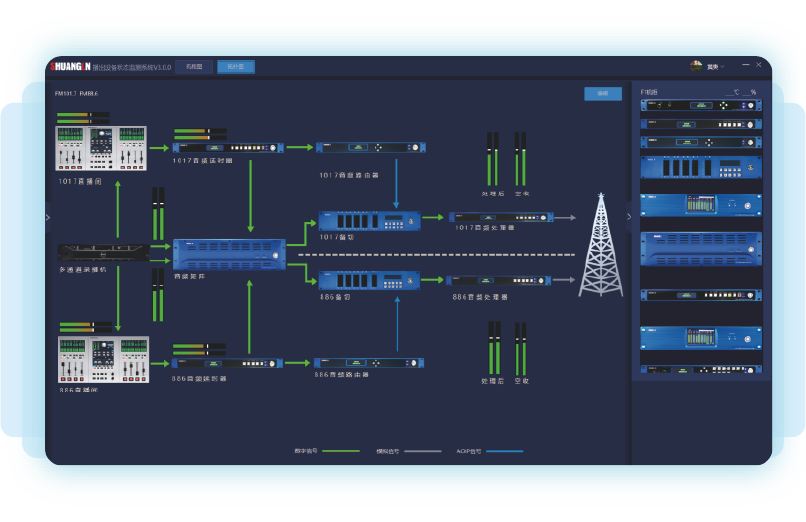
Task: Open the user account dropdown
Action: [x=708, y=66]
